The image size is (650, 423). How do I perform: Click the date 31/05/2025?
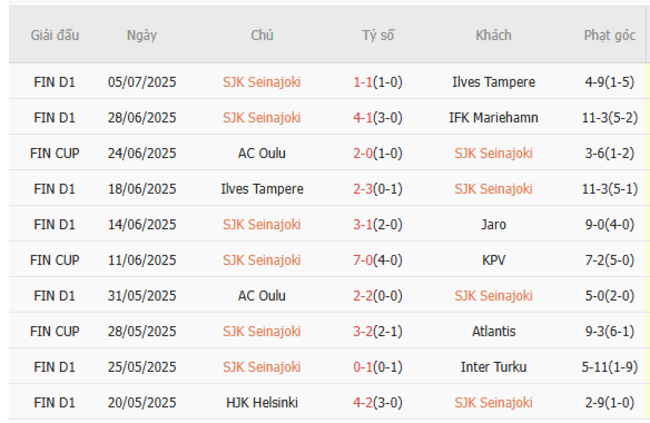142,296
